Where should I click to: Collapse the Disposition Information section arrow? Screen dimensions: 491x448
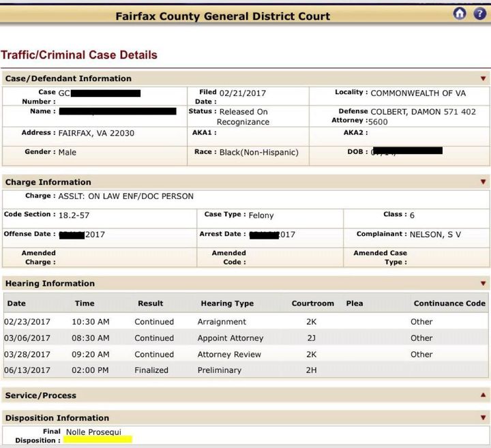(483, 417)
